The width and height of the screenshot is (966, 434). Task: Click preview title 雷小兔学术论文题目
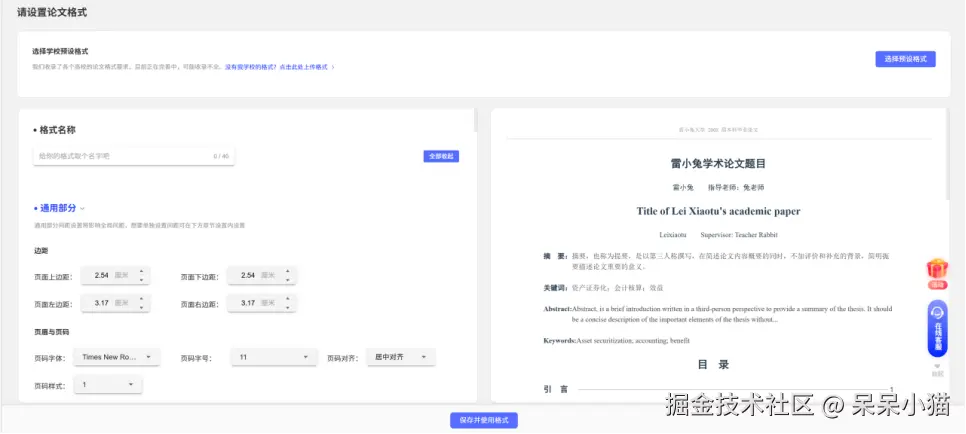point(718,164)
